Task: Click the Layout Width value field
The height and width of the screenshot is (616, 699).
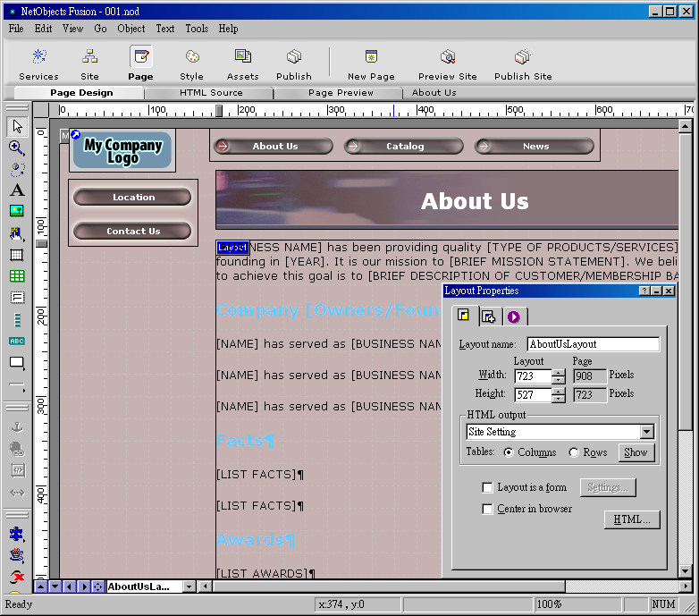Action: (x=533, y=376)
